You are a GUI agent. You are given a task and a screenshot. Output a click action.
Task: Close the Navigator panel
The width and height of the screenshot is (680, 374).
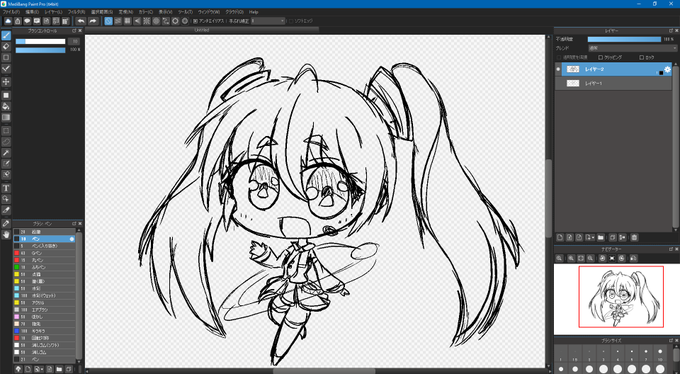tap(677, 249)
